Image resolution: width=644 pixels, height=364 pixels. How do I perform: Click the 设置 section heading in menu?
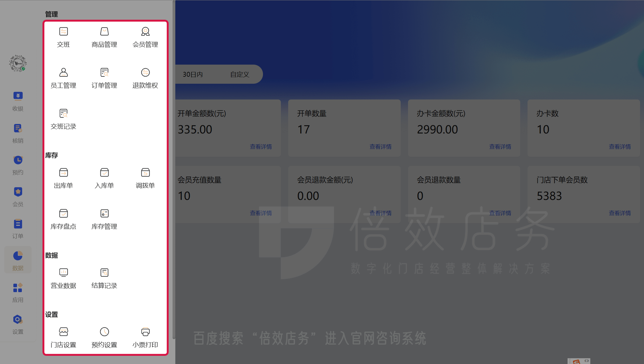coord(52,315)
